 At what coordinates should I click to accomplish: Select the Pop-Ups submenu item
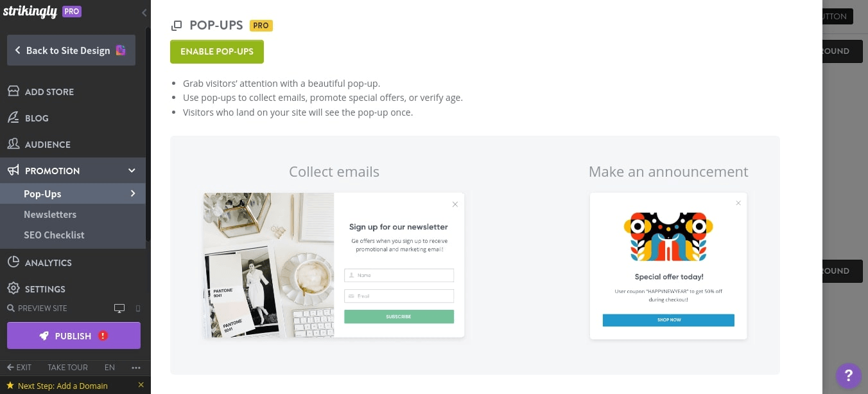42,193
